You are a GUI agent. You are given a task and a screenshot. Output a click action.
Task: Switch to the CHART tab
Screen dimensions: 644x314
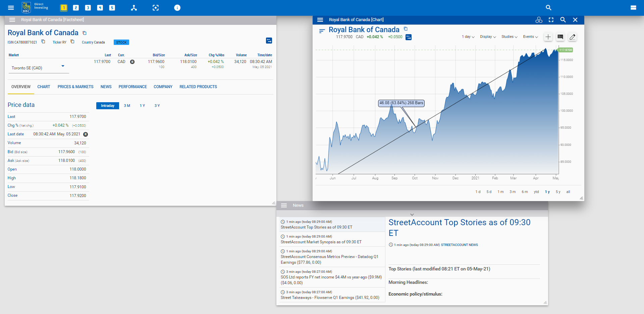44,87
